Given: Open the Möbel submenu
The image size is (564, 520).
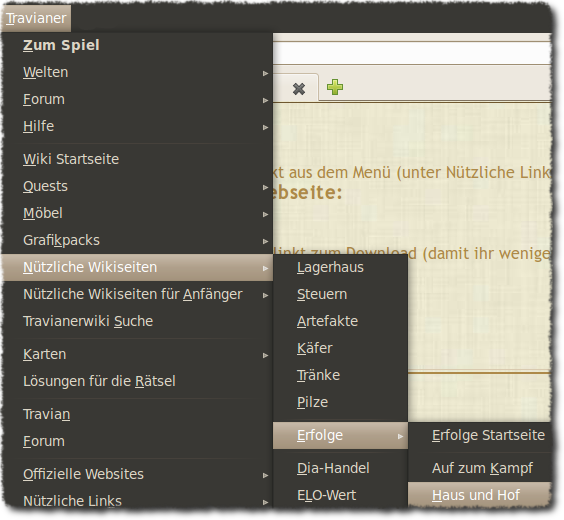Looking at the screenshot, I should 137,214.
